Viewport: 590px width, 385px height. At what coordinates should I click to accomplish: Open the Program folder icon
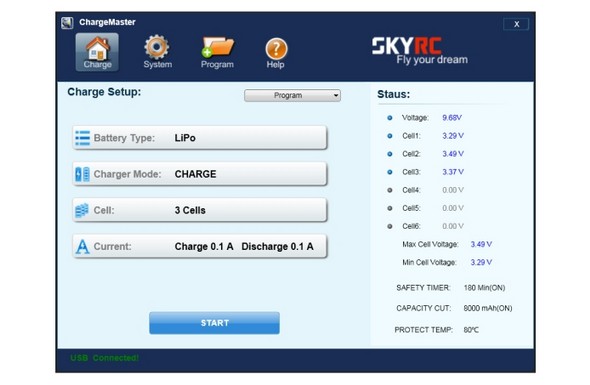pyautogui.click(x=217, y=52)
